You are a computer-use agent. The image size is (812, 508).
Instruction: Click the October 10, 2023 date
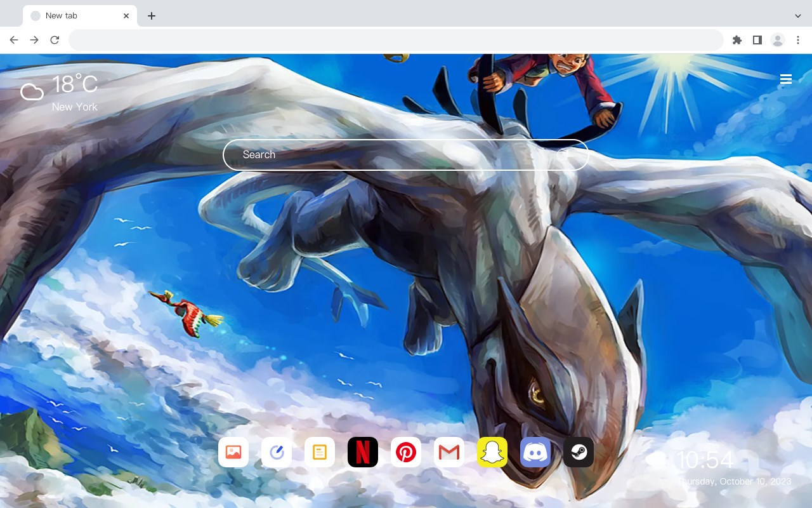click(x=755, y=482)
